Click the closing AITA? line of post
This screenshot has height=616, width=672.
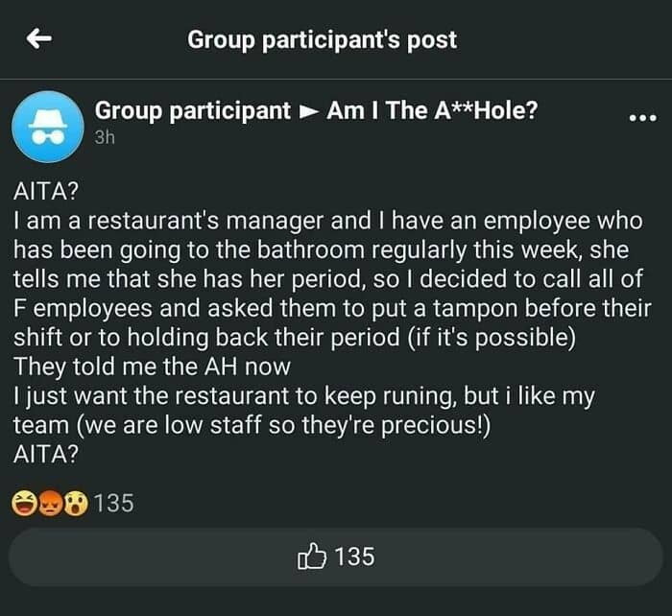coord(46,458)
